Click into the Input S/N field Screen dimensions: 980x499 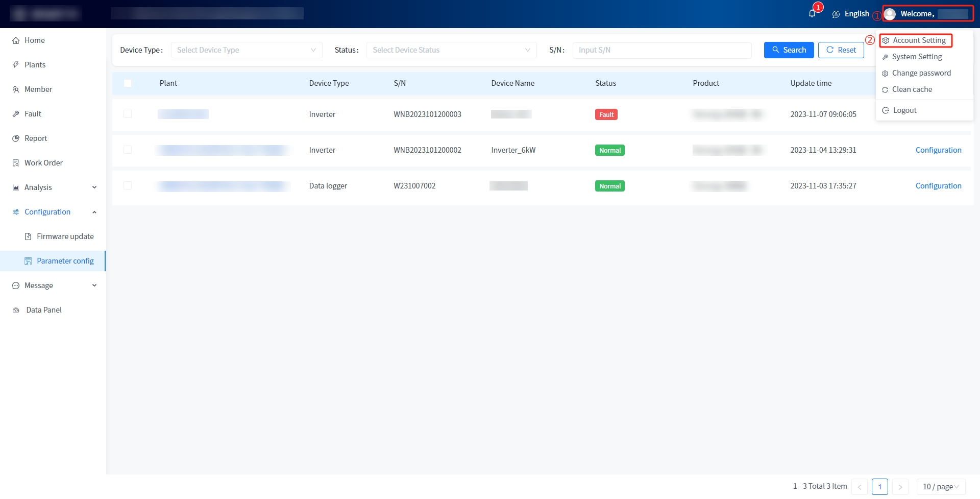[x=661, y=50]
